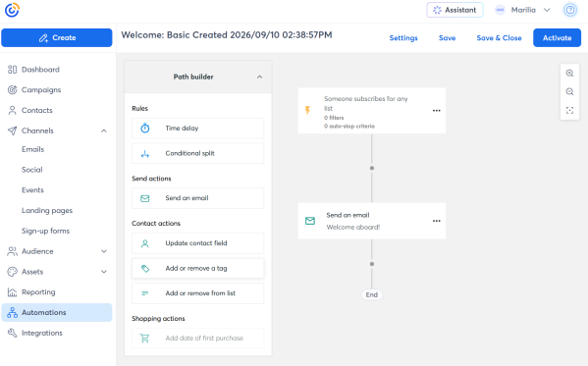Viewport: 588px width, 366px height.
Task: Click the Constant Contact logo
Action: (12, 10)
